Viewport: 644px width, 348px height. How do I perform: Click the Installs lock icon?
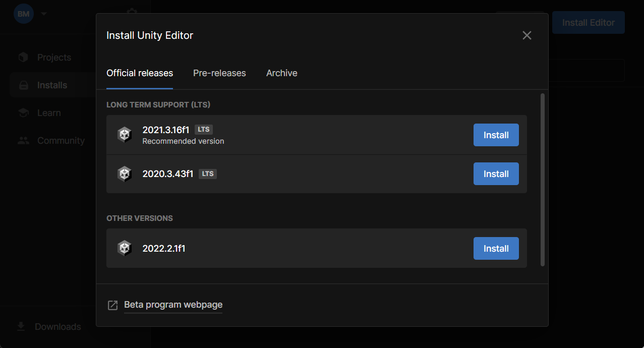coord(23,85)
